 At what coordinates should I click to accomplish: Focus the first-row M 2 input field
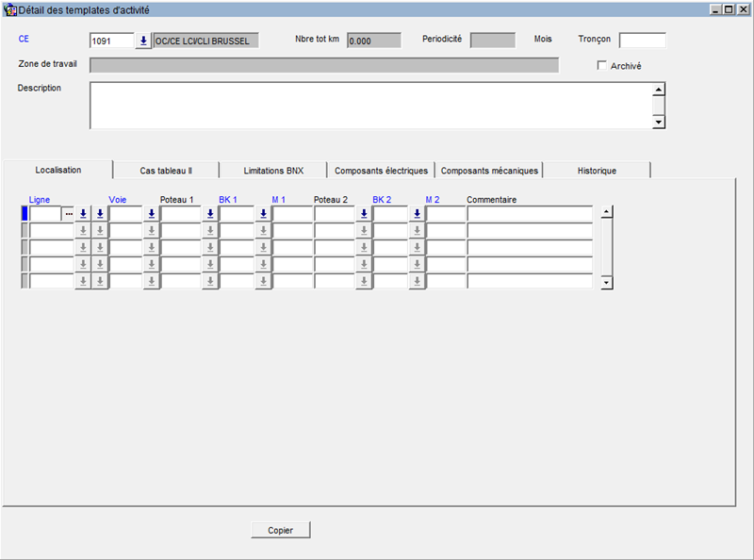[x=446, y=214]
